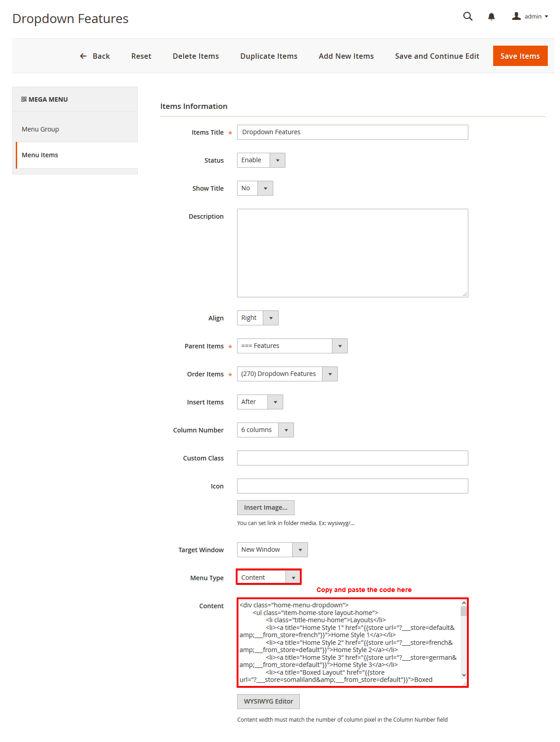The image size is (560, 742).
Task: Focus the Items Title field
Action: (353, 132)
